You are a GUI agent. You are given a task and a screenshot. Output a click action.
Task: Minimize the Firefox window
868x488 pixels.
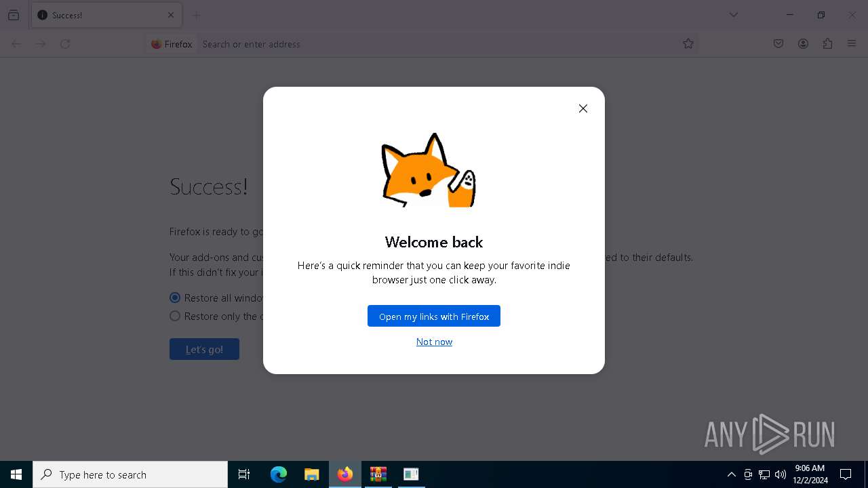[790, 15]
